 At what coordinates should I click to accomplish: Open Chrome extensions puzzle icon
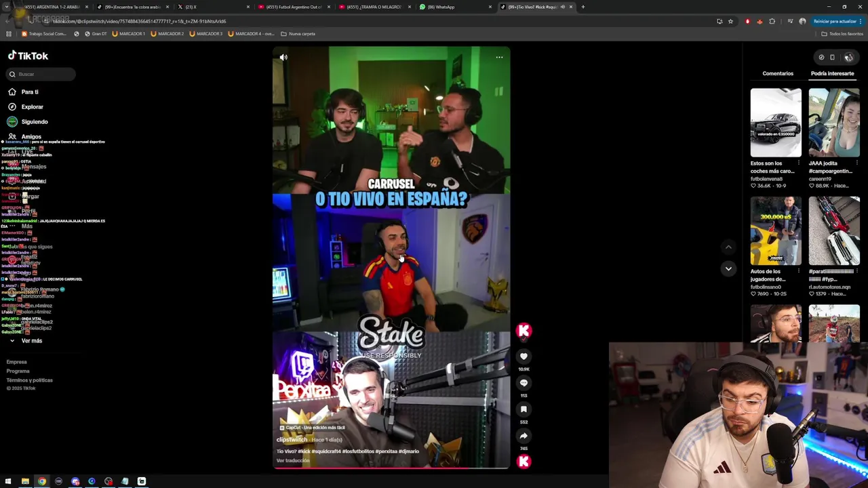772,21
